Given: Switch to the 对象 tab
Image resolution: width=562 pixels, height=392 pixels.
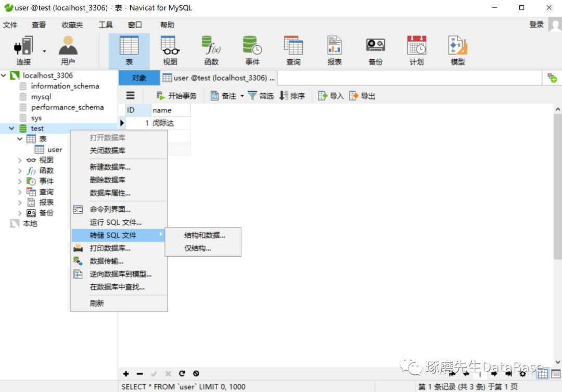Looking at the screenshot, I should [139, 78].
